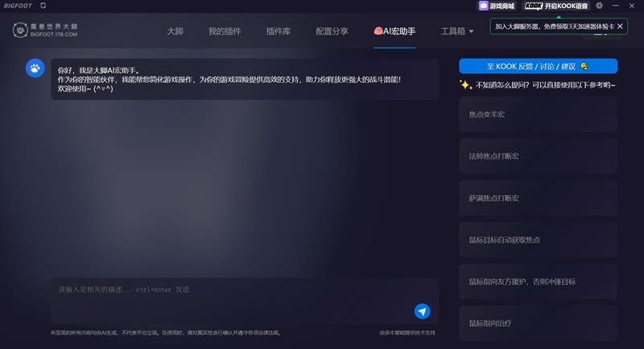Click the paw avatar beside AI greeting

(35, 68)
